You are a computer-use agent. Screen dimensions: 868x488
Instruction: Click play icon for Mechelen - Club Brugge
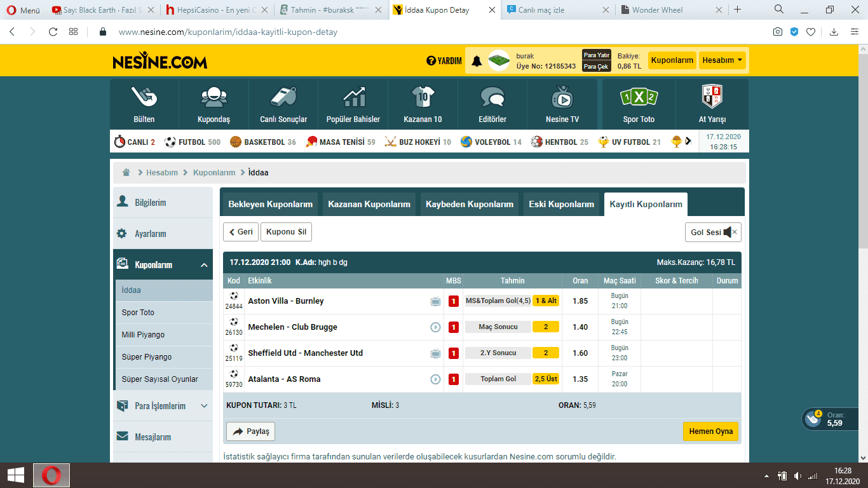click(x=435, y=327)
